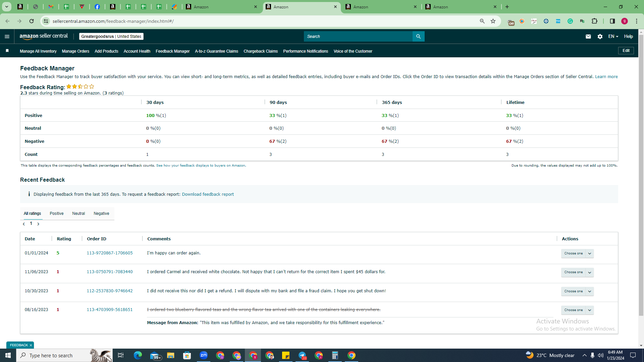Open Add Products menu item
644x362 pixels.
[x=106, y=51]
